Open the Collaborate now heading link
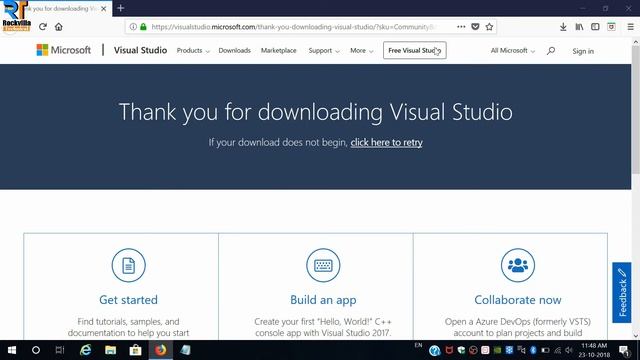640x360 pixels. (x=518, y=300)
